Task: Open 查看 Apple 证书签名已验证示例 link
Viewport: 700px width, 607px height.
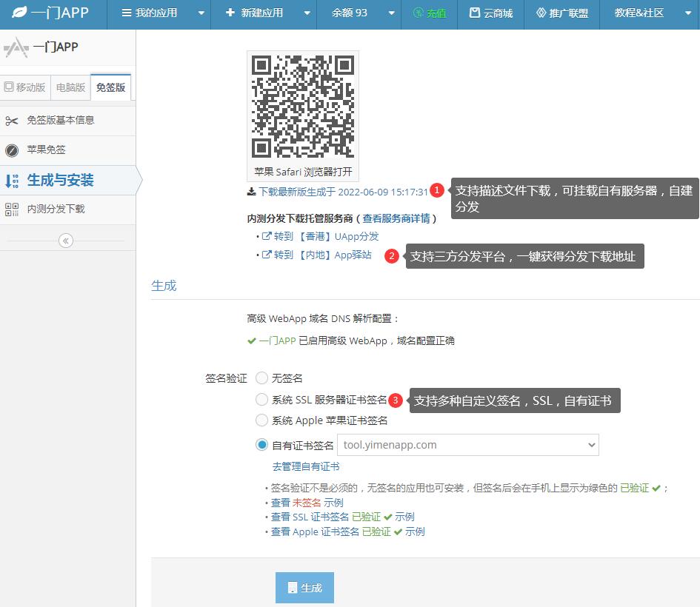Action: pos(347,531)
